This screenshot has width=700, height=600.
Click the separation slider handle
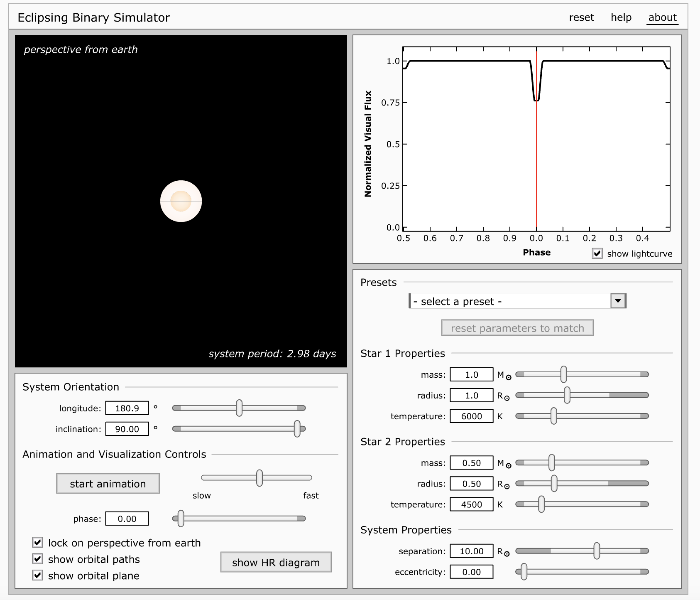pos(597,551)
